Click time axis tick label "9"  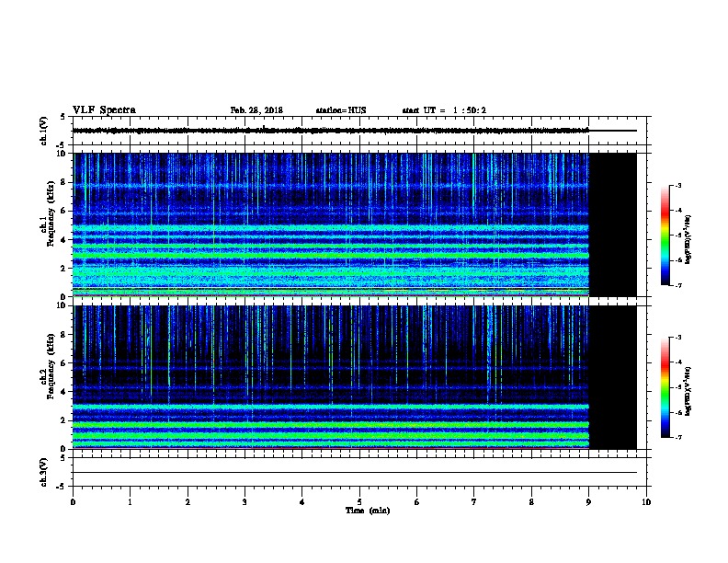(588, 502)
